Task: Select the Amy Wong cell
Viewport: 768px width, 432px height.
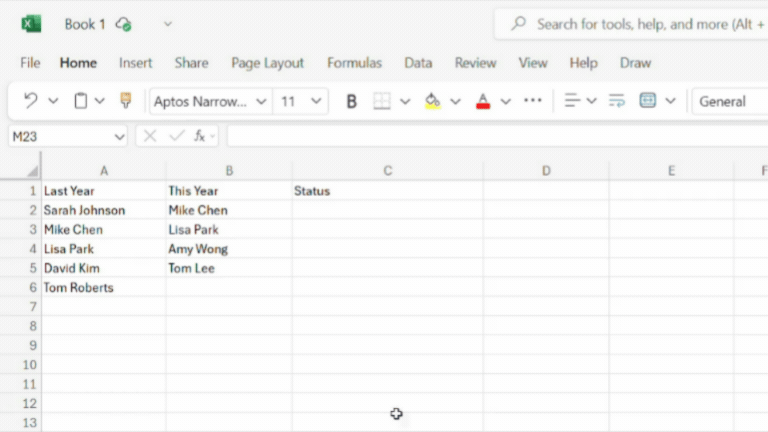Action: (x=229, y=249)
